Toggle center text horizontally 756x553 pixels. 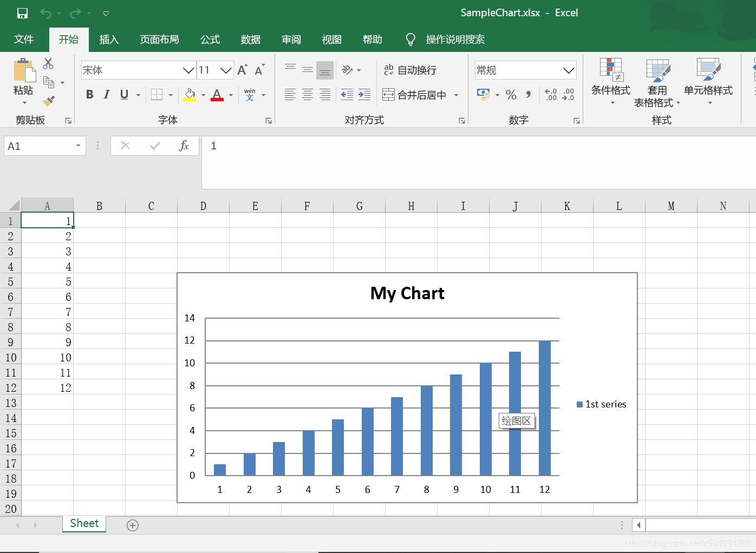[x=308, y=95]
